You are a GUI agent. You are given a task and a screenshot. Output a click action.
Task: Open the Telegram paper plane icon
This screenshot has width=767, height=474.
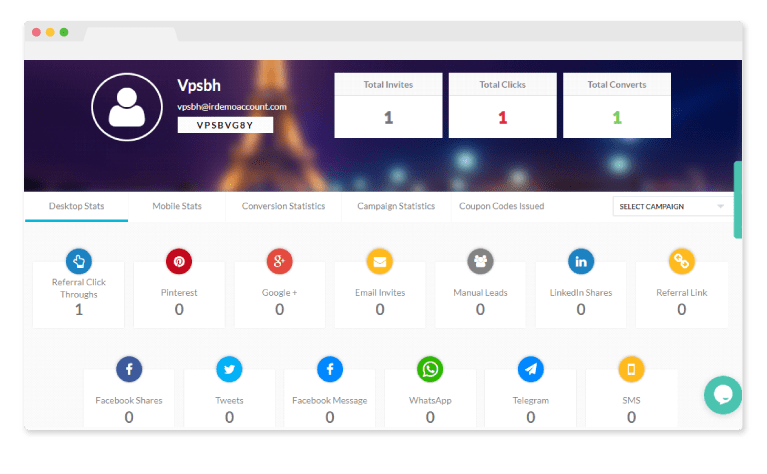pos(531,369)
